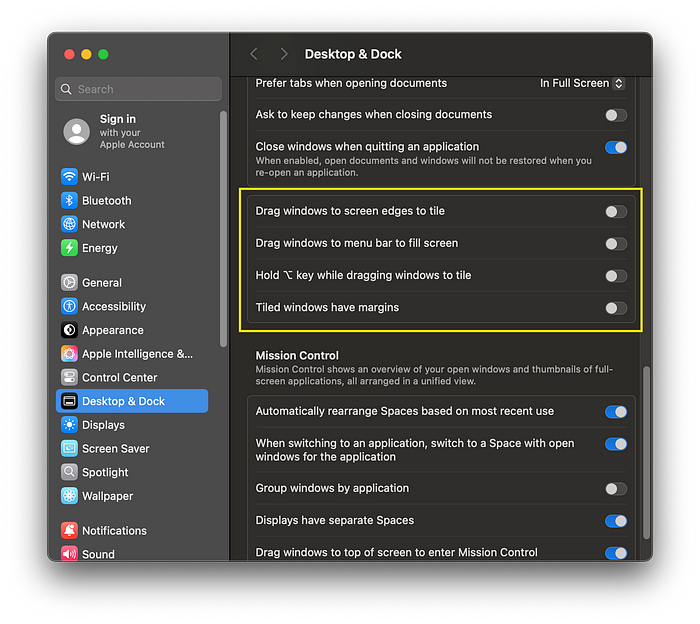This screenshot has height=624, width=700.
Task: Select Appearance in the sidebar
Action: pos(132,330)
